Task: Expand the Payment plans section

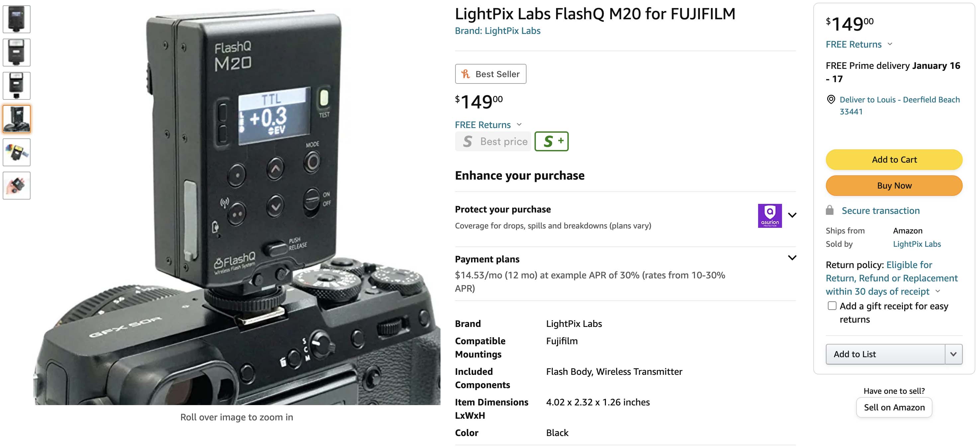Action: click(792, 258)
